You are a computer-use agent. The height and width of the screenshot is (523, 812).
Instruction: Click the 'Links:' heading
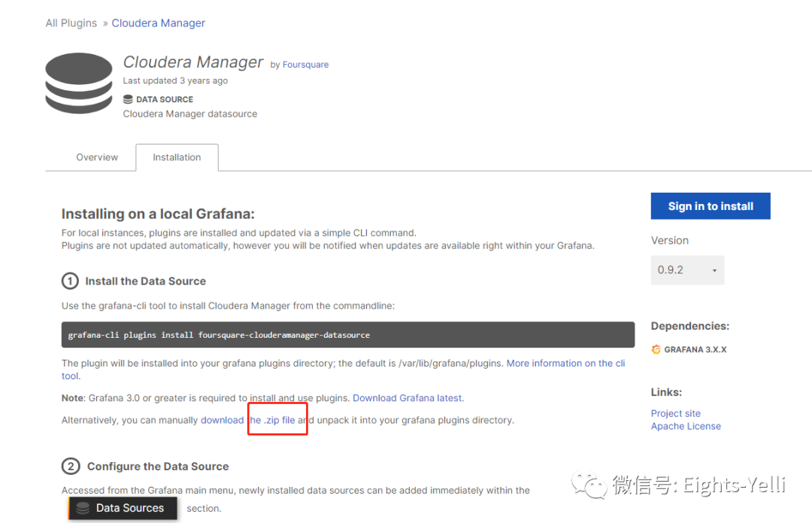click(666, 392)
